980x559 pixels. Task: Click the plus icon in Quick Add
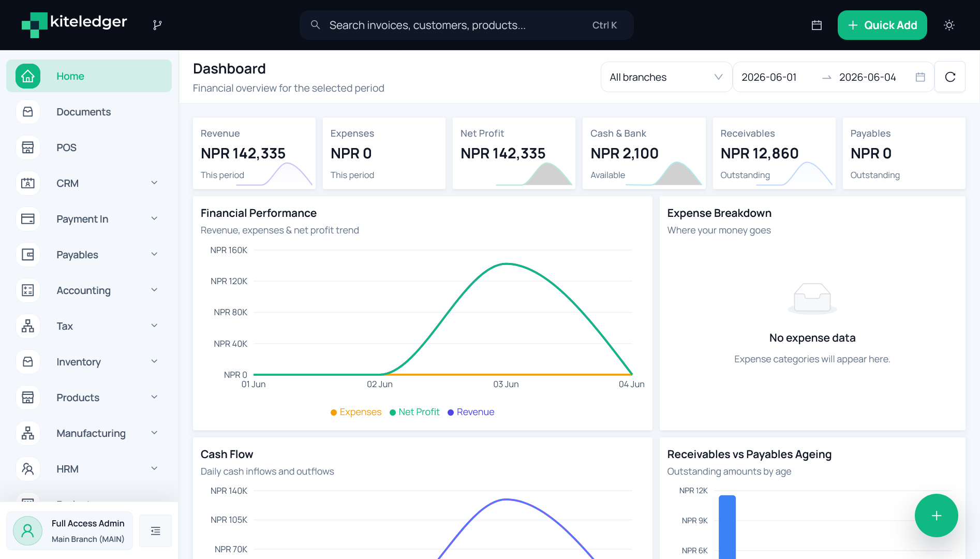tap(853, 25)
